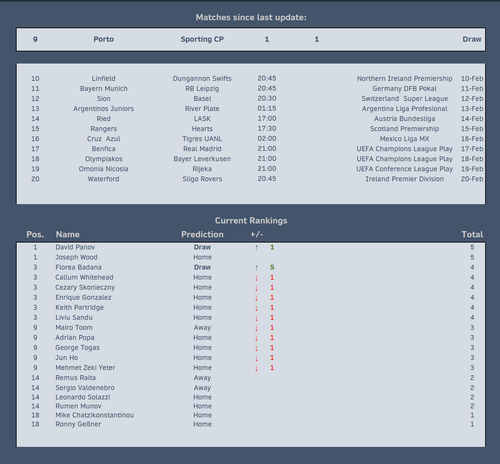
Task: Select Waterford in fixture 20
Action: (103, 179)
